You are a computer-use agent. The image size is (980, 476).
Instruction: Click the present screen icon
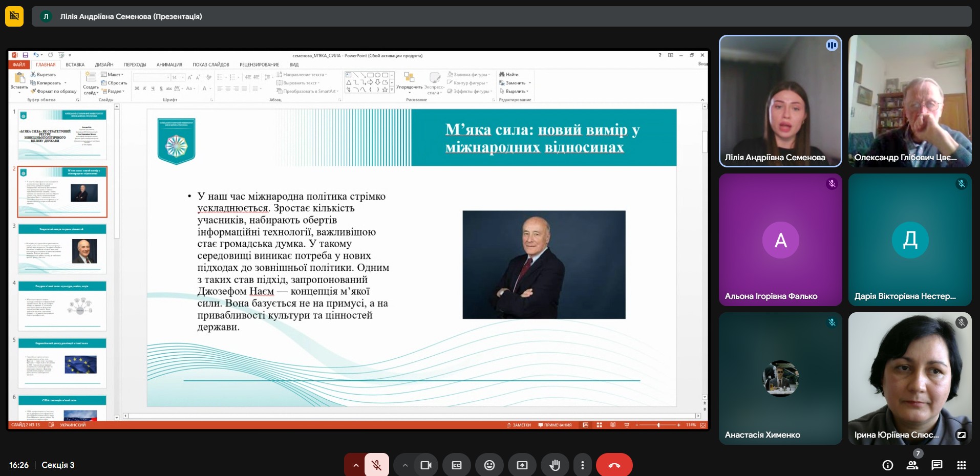522,465
